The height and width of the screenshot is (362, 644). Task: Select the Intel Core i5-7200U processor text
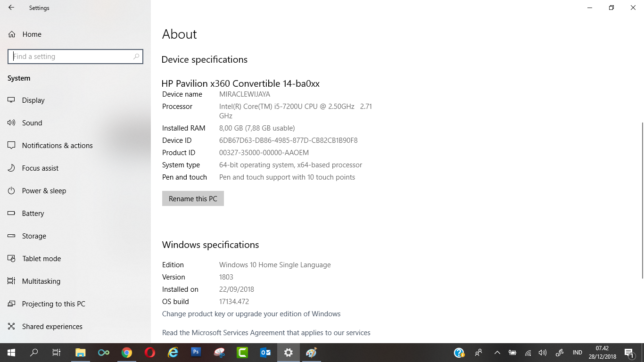[x=296, y=111]
